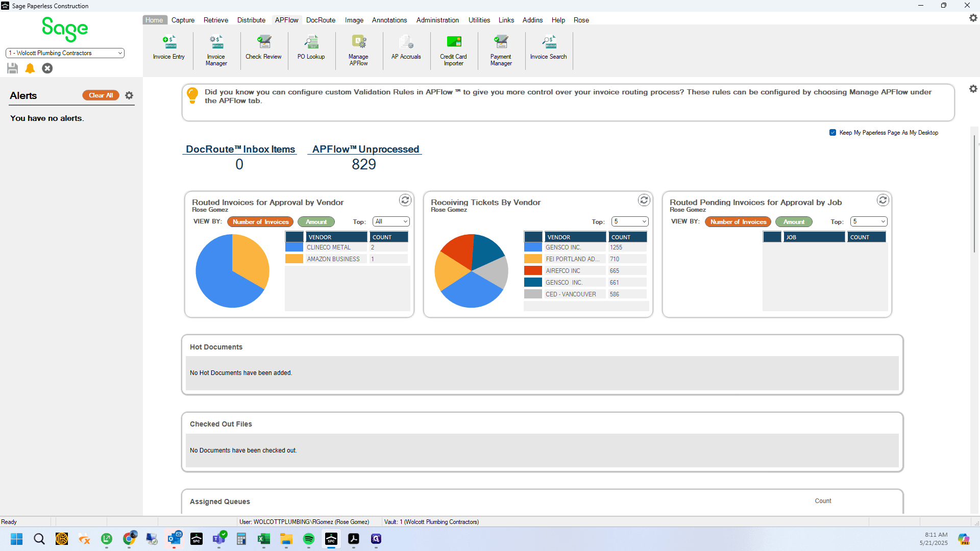Select the Administration tab
The image size is (980, 551).
(437, 20)
